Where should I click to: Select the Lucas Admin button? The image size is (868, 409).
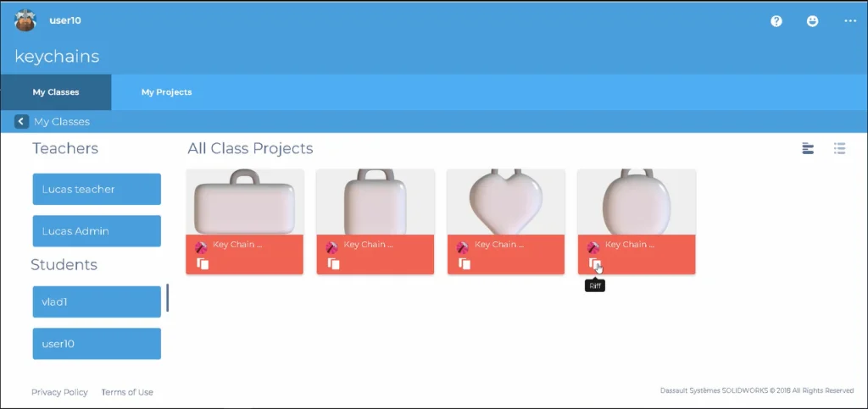coord(97,231)
